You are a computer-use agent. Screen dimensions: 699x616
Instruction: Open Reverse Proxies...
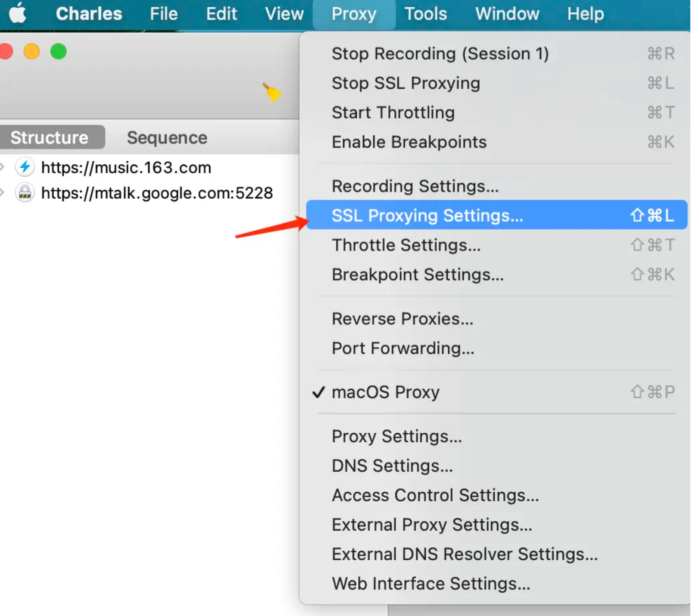[x=497, y=319]
